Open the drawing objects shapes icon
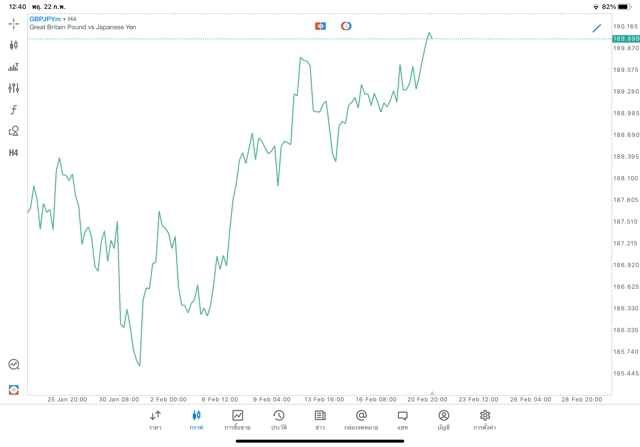The width and height of the screenshot is (640, 447). point(13,131)
